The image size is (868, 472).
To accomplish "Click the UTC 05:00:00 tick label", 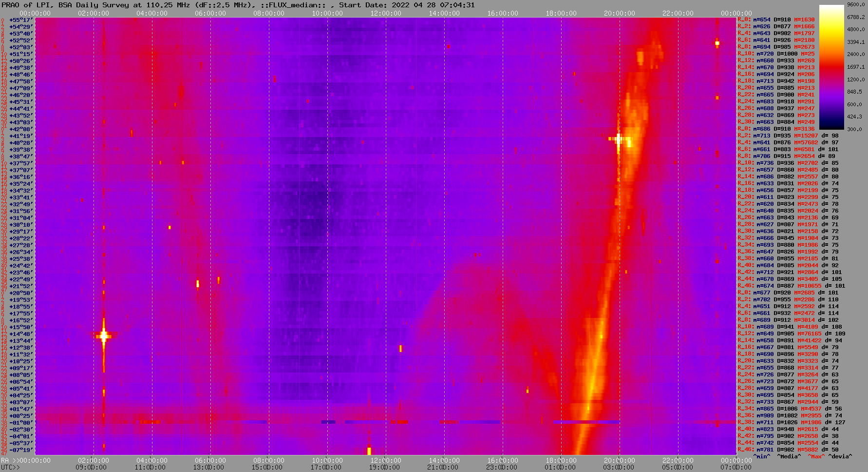I will (677, 467).
